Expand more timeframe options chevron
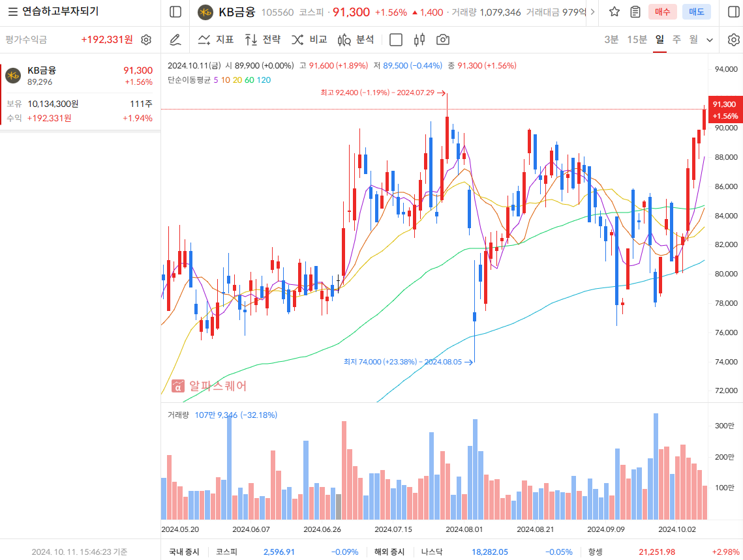Image resolution: width=743 pixels, height=560 pixels. [x=710, y=40]
